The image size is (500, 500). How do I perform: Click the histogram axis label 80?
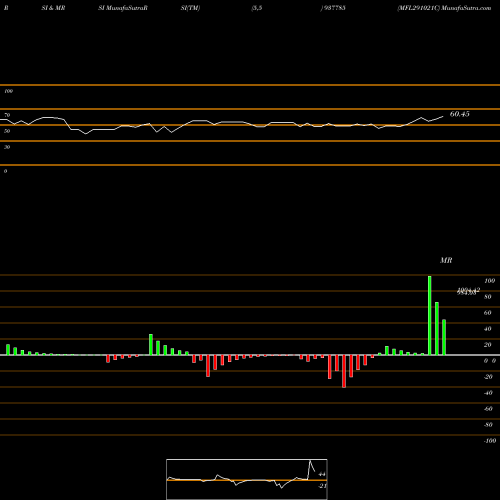click(488, 297)
